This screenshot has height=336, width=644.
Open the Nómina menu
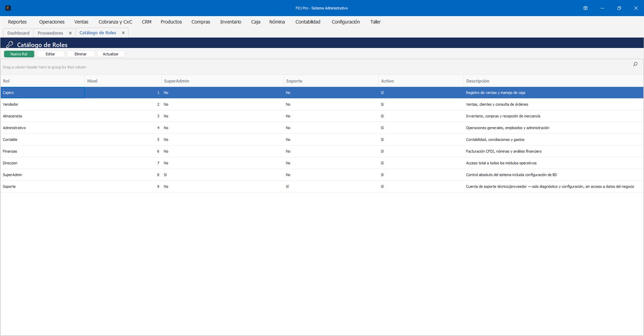point(277,22)
